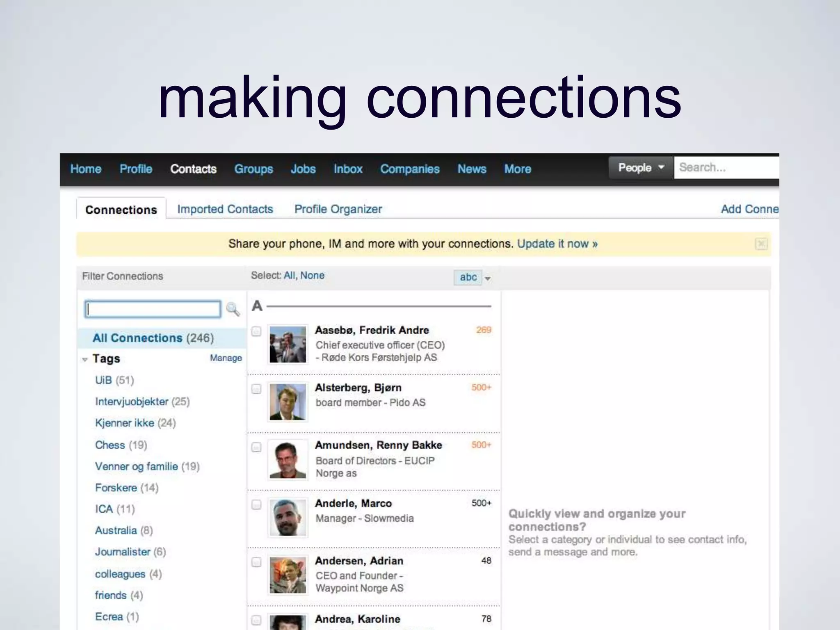
Task: Open the More menu
Action: (518, 169)
